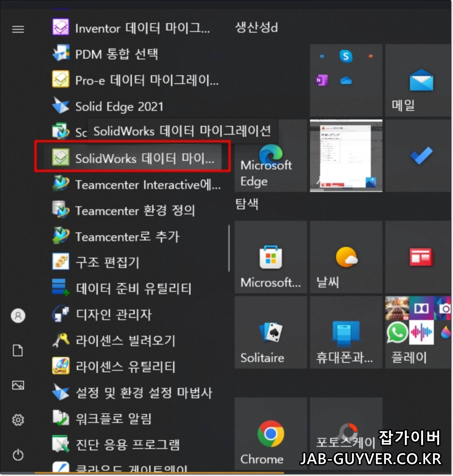The image size is (453, 476).
Task: Click the app list scrollbar thumb
Action: click(229, 248)
